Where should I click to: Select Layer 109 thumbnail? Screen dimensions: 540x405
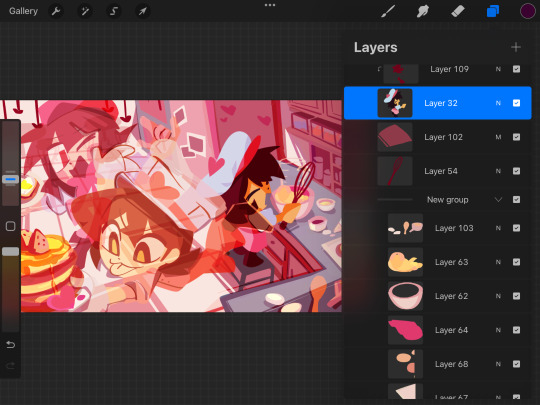coord(401,73)
